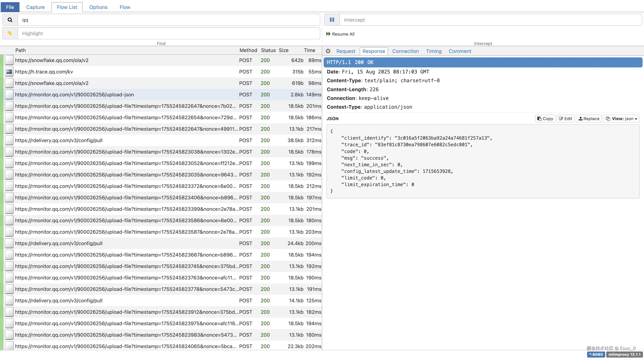Open the Timing tab

pos(433,51)
